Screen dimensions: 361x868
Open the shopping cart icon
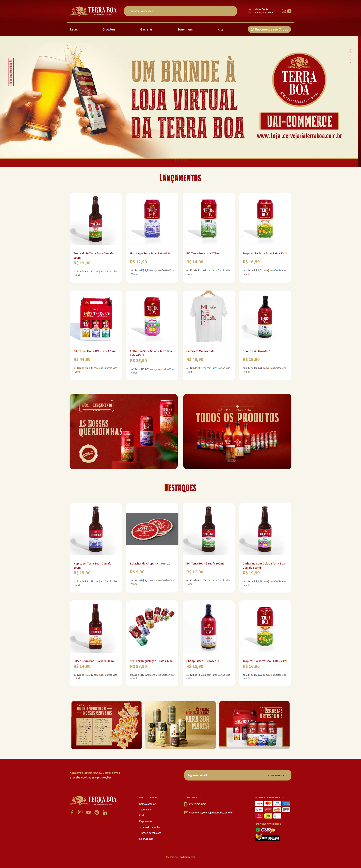[x=284, y=11]
